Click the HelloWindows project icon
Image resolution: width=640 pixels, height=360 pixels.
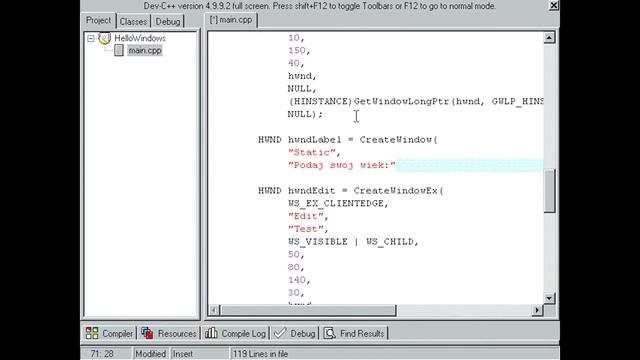[x=104, y=38]
